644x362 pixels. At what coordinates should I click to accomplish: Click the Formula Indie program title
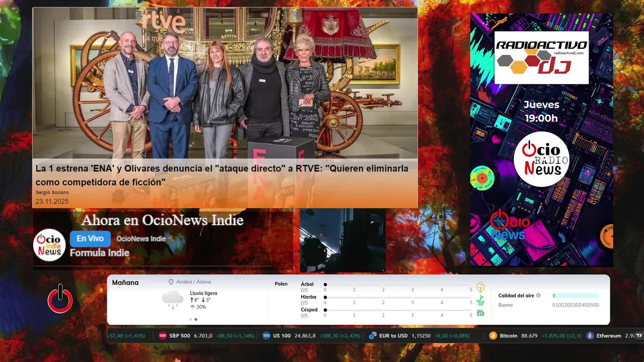[100, 253]
